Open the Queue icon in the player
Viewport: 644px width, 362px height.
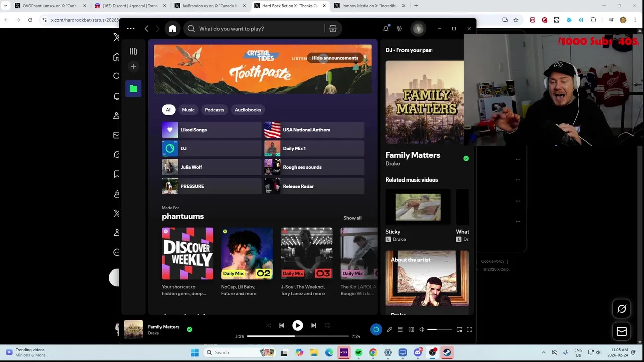pyautogui.click(x=400, y=329)
